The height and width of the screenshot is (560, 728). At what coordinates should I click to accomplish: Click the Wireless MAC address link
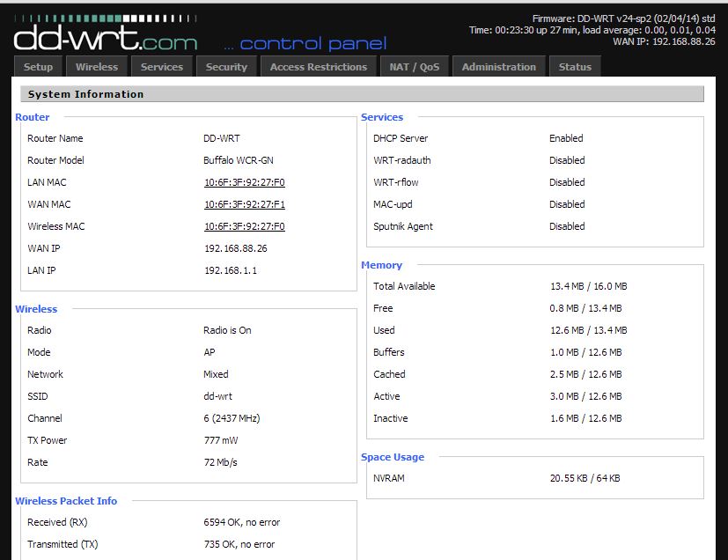pos(244,226)
